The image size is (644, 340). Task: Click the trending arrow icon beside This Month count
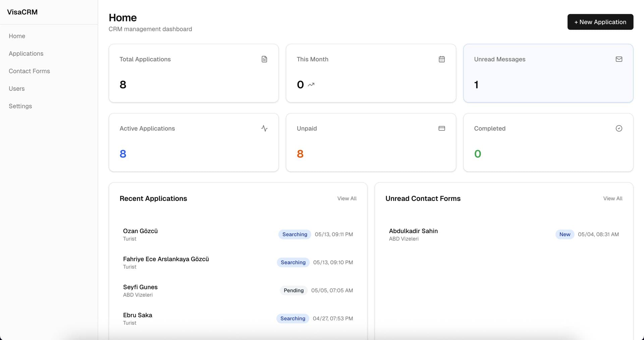tap(311, 84)
